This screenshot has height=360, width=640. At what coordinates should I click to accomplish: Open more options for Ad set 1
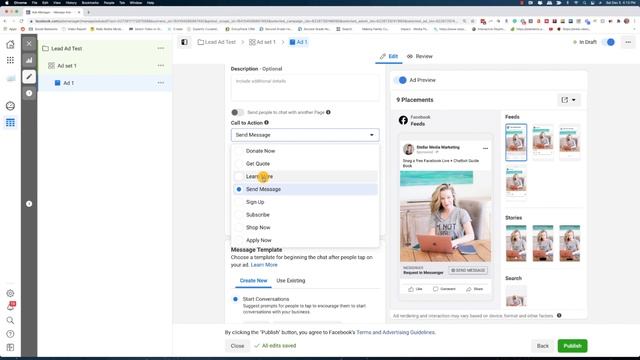click(x=161, y=65)
